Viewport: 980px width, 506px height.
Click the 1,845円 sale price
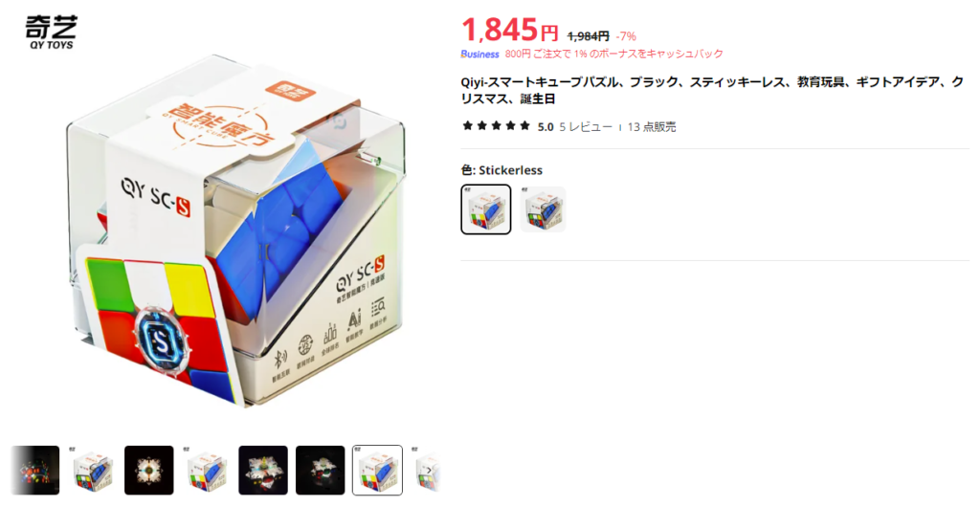pos(509,30)
